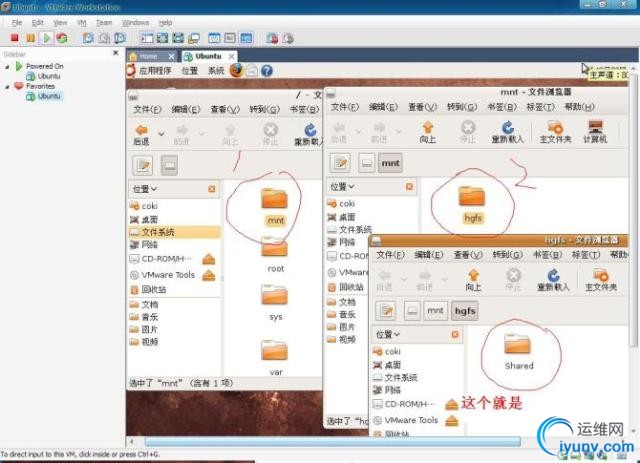
Task: Open 转到(G) menu in root window
Action: (264, 109)
